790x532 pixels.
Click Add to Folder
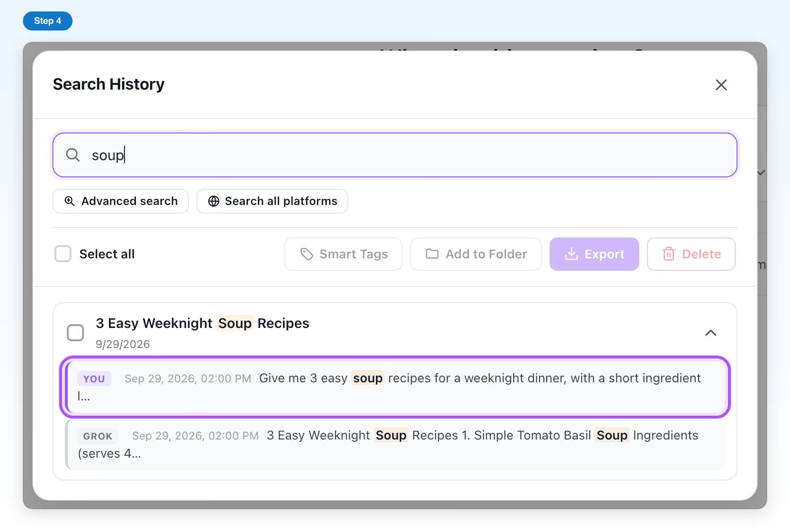pyautogui.click(x=476, y=254)
